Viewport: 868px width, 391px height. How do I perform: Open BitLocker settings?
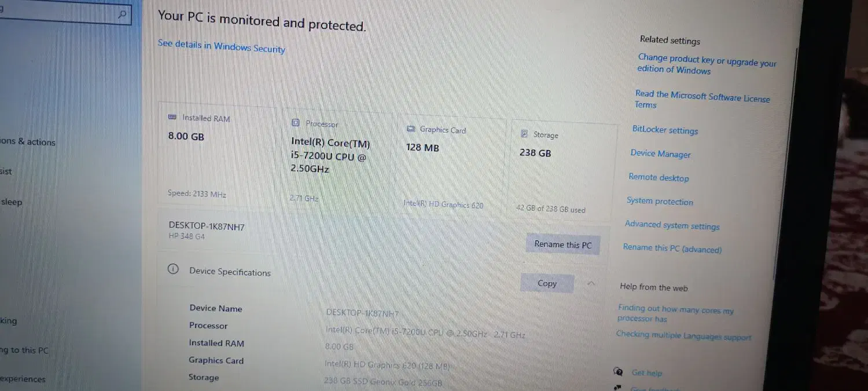point(665,130)
